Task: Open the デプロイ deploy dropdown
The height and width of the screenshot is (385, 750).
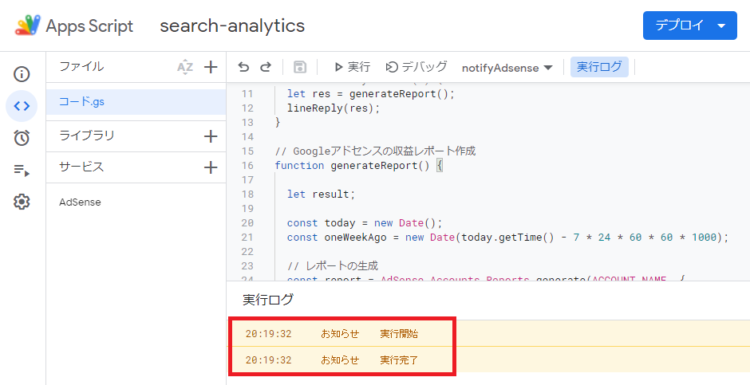Action: [690, 25]
